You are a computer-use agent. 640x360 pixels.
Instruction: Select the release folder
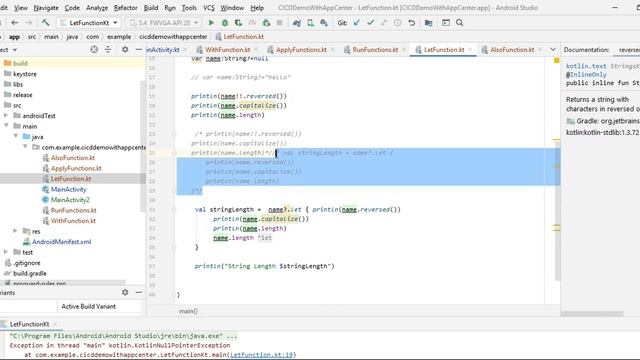click(22, 95)
